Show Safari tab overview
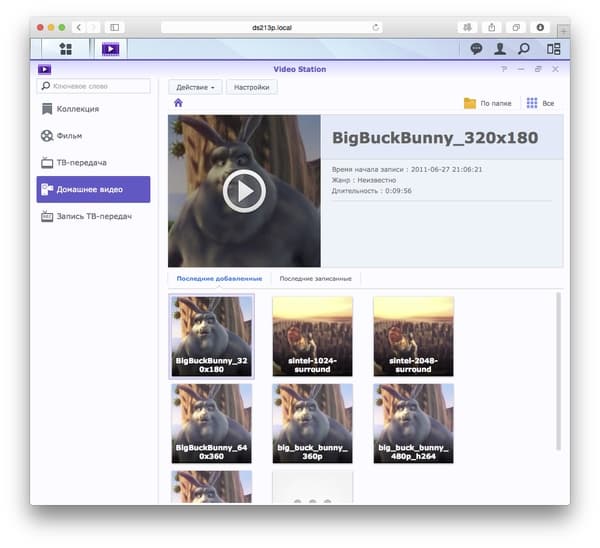The image size is (600, 548). (516, 27)
